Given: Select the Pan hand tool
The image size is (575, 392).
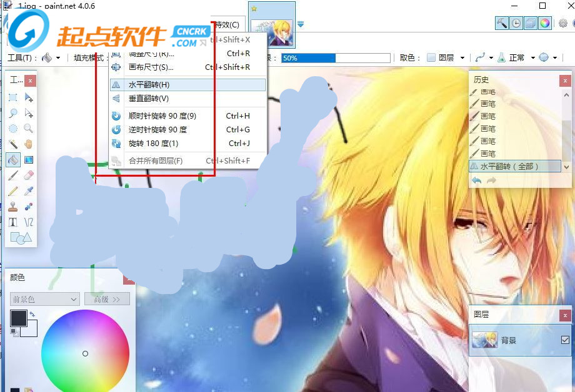Looking at the screenshot, I should (29, 144).
